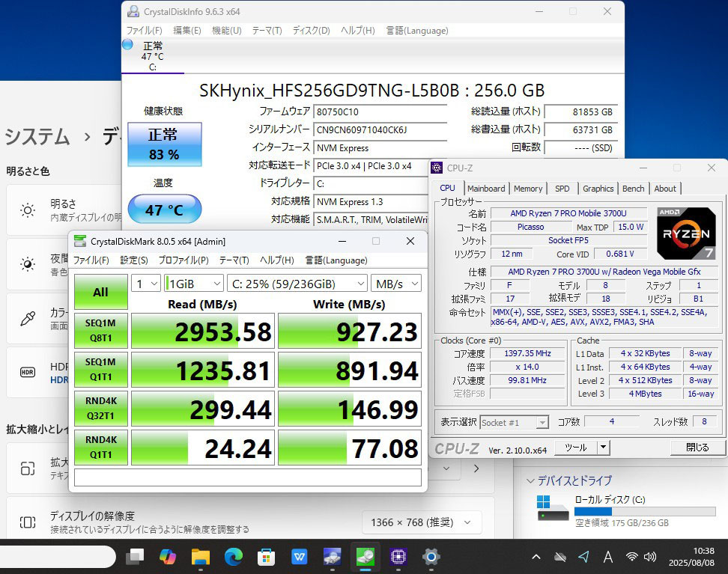Switch to CPU-Z taskbar icon
This screenshot has width=728, height=574.
click(398, 556)
